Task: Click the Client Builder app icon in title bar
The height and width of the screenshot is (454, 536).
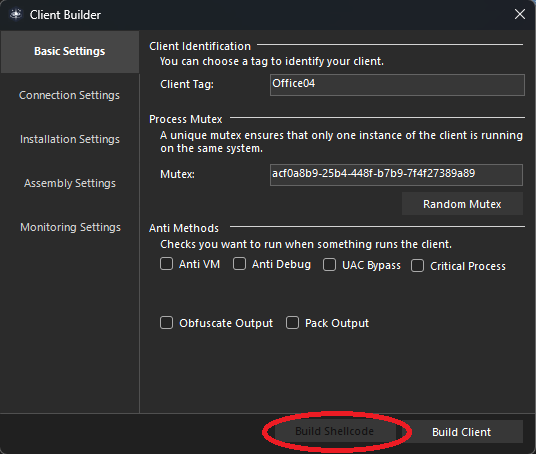Action: (16, 15)
